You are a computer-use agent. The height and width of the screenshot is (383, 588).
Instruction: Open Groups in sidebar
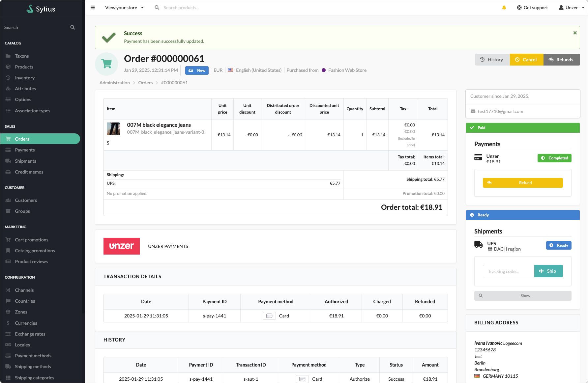tap(22, 211)
